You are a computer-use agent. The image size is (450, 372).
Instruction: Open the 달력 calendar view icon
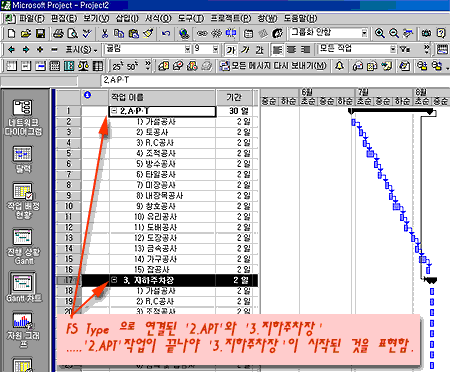click(x=23, y=160)
